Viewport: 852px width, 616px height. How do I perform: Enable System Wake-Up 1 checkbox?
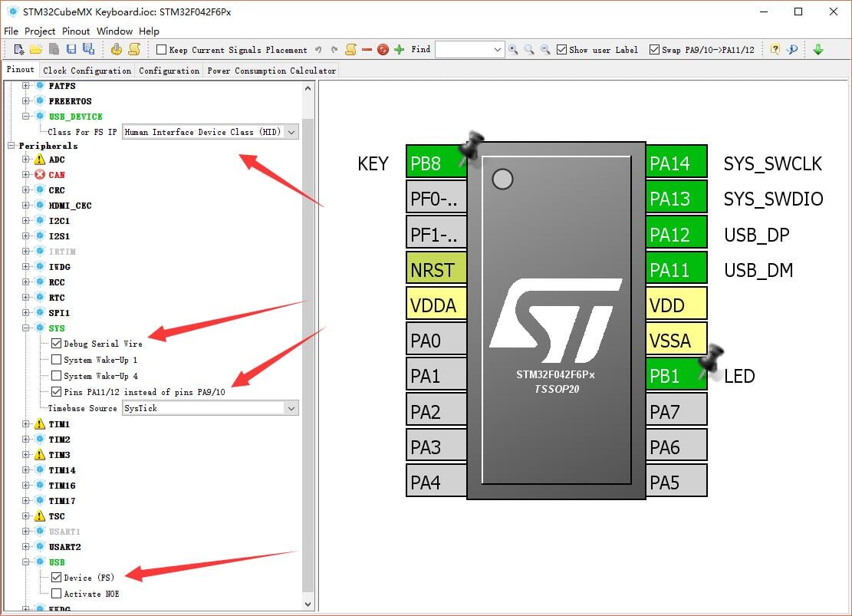click(x=56, y=359)
